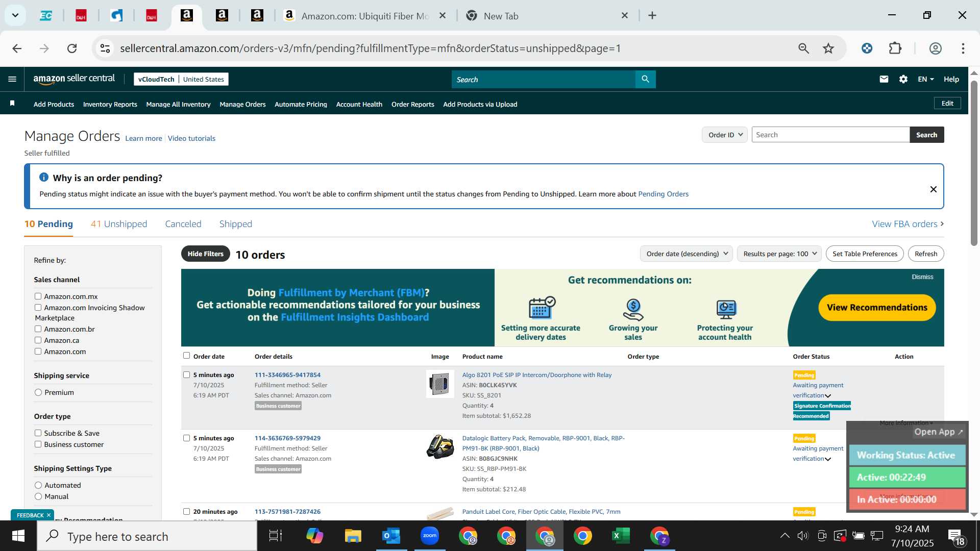
Task: Close the Ubiquiti Fiber Amazon tab
Action: tap(443, 16)
